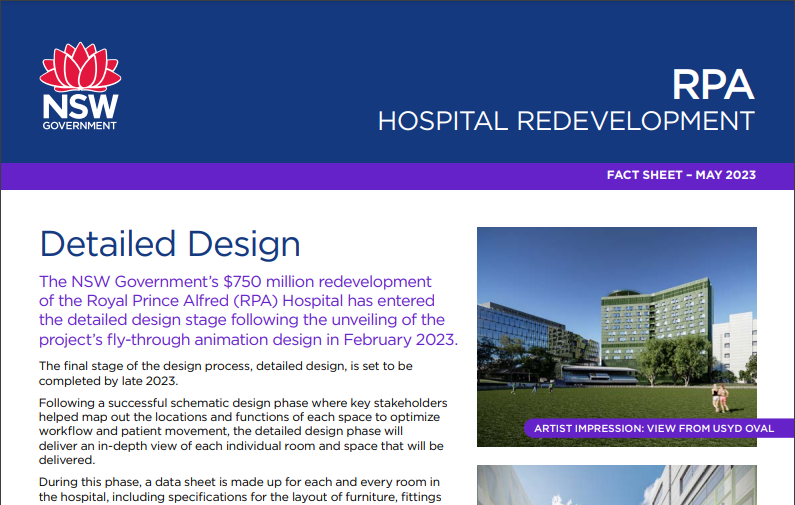Image resolution: width=795 pixels, height=505 pixels.
Task: Click line ending 'animation design in February 2023.'
Action: pos(248,339)
